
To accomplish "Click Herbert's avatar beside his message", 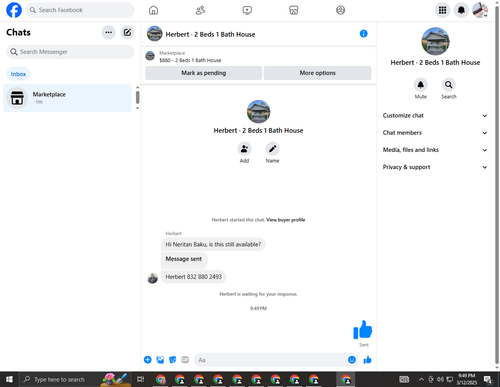I will [153, 278].
